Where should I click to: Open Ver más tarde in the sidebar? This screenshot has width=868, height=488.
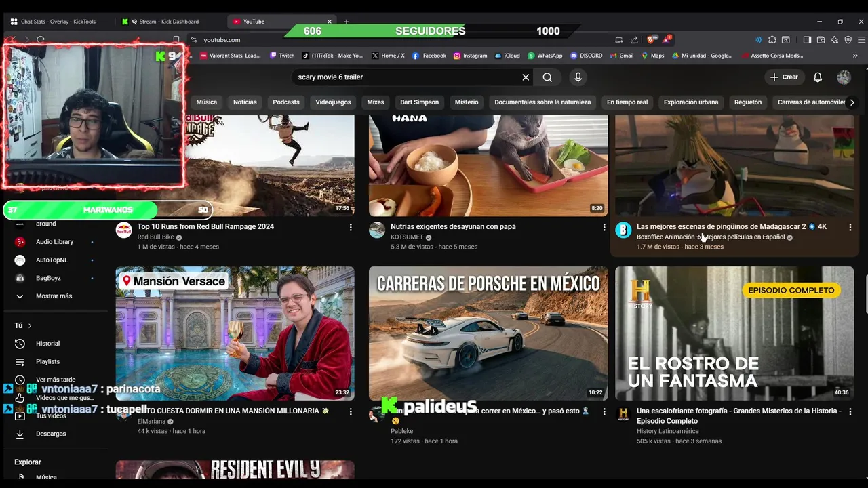56,380
